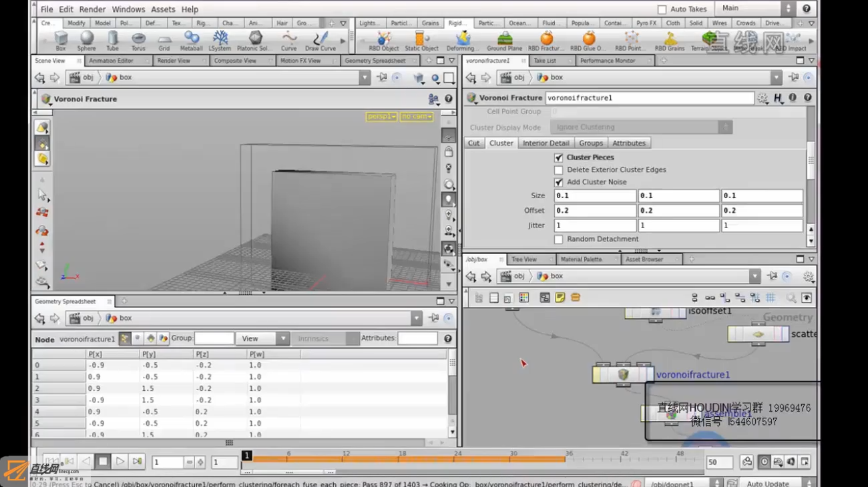Toggle audio playback speaker button

coord(791,462)
